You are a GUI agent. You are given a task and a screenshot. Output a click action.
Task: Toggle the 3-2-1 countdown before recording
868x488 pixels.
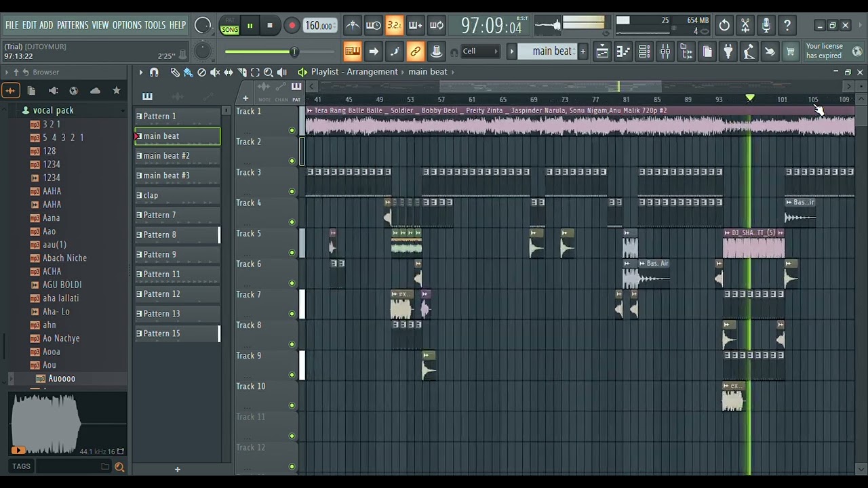[x=394, y=26]
